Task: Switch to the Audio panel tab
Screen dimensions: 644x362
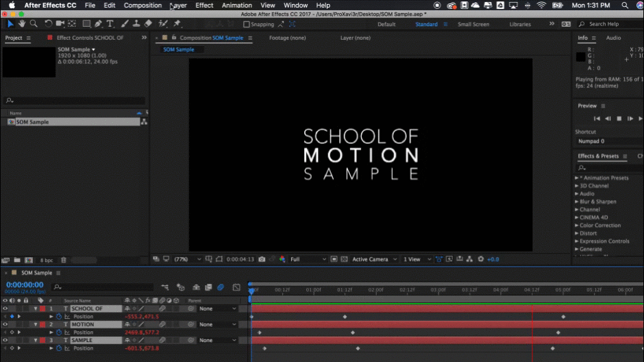Action: pyautogui.click(x=613, y=38)
